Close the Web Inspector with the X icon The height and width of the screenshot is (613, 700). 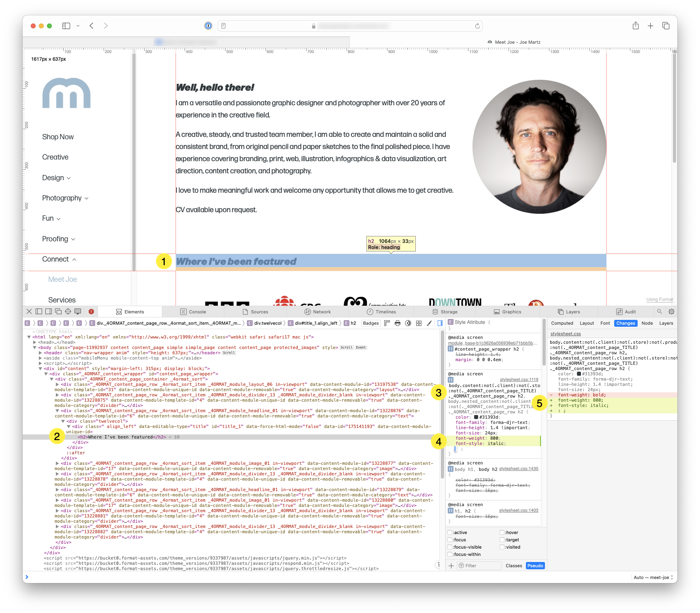[x=29, y=311]
